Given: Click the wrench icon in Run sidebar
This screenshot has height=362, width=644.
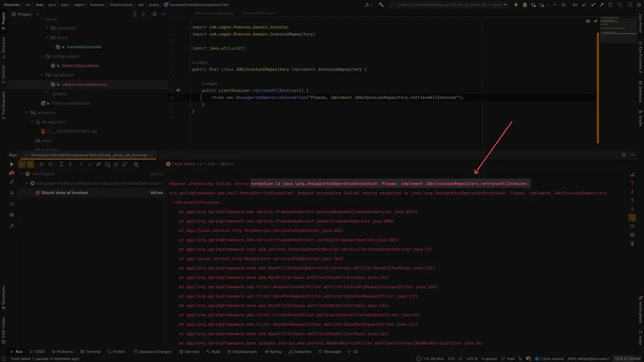Looking at the screenshot, I should tap(12, 182).
